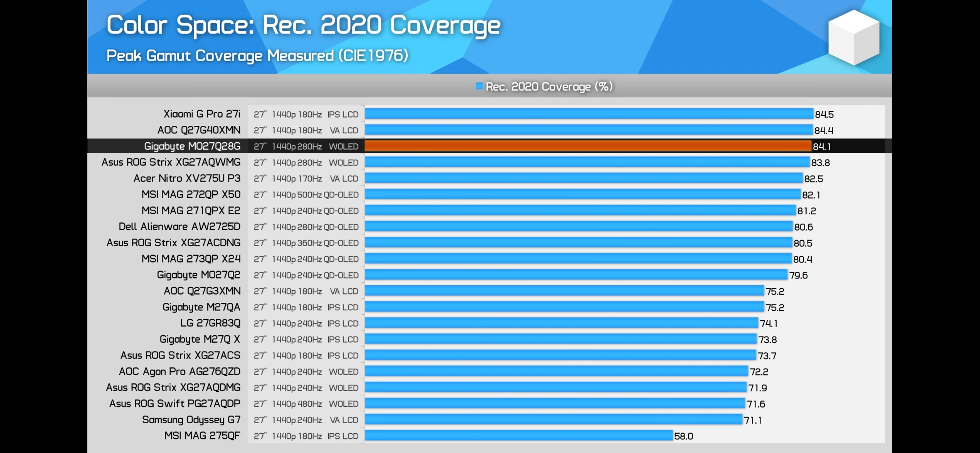The height and width of the screenshot is (453, 980).
Task: Click the 'Dell Alienware AW2725D' label
Action: pyautogui.click(x=179, y=226)
